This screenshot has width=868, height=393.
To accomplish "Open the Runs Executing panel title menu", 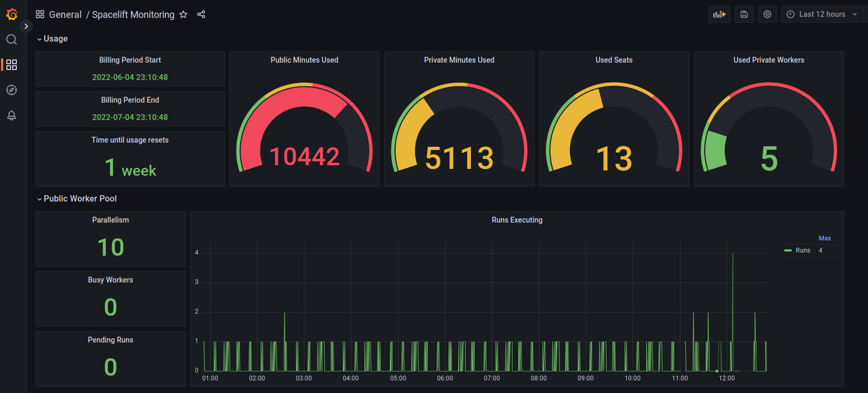I will [517, 220].
